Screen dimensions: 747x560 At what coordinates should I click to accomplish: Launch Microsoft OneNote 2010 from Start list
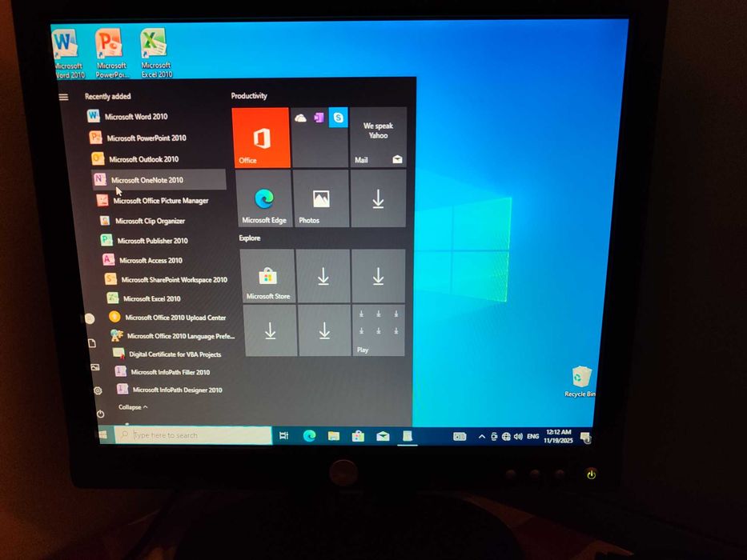pyautogui.click(x=159, y=179)
